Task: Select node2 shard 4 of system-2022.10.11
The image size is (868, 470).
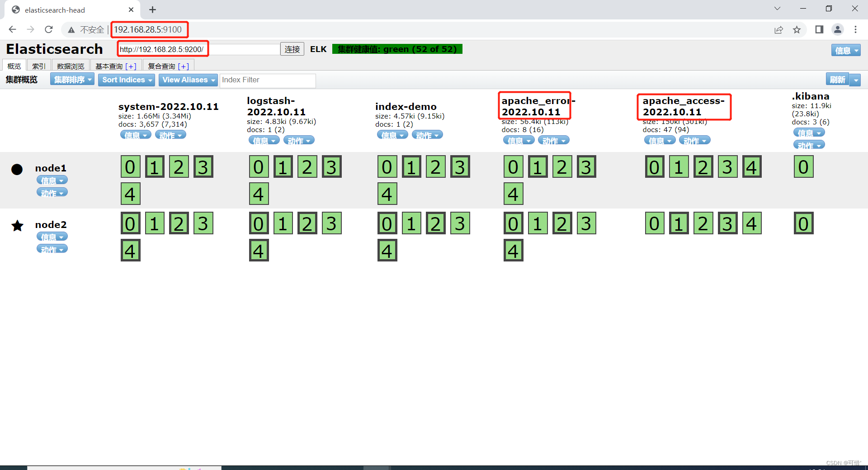Action: (130, 251)
